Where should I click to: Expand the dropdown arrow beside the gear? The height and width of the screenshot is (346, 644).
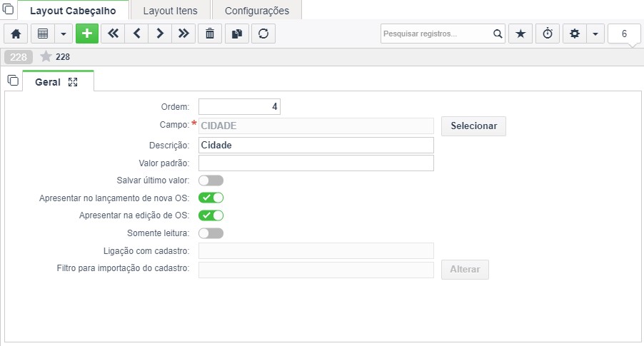pyautogui.click(x=595, y=34)
